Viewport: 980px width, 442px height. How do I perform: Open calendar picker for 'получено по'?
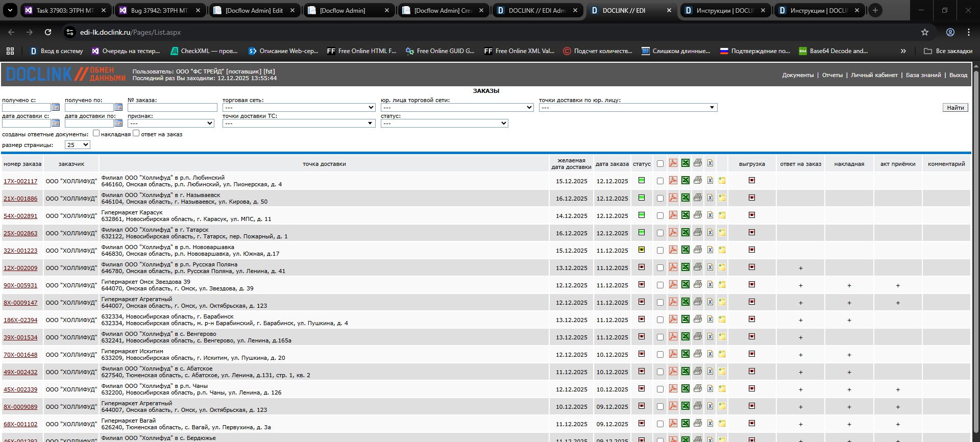[x=118, y=108]
